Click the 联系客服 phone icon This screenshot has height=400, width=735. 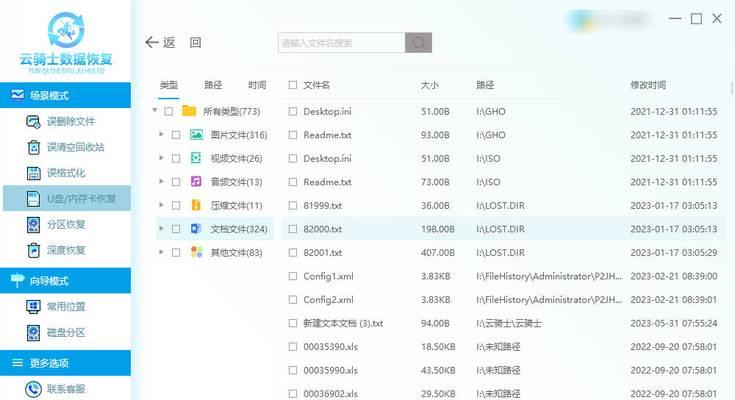33,389
